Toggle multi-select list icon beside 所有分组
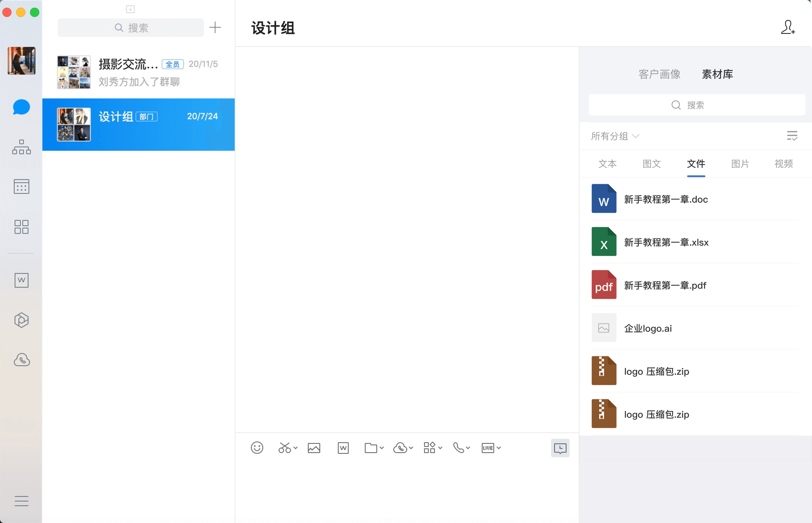Viewport: 812px width, 523px height. tap(792, 136)
